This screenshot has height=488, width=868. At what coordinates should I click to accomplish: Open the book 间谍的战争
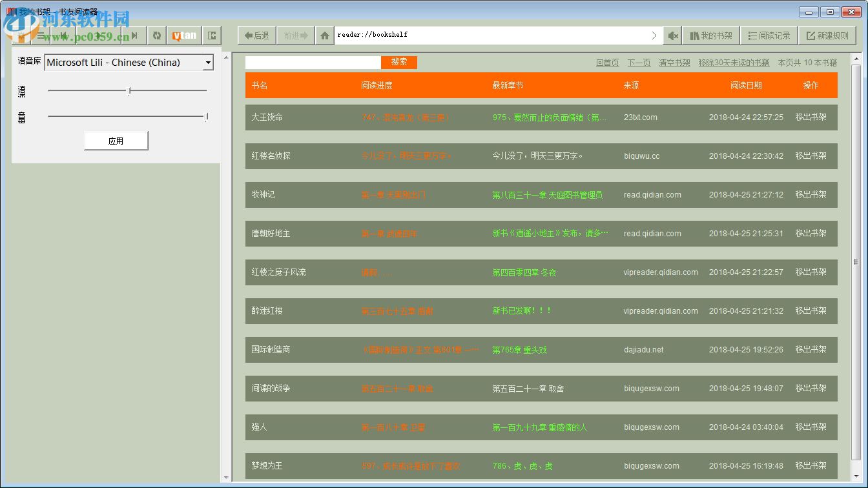(x=271, y=389)
